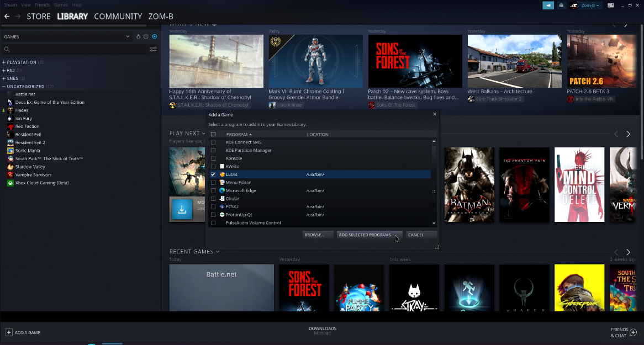Image resolution: width=644 pixels, height=345 pixels.
Task: Go back with the left arrow
Action: (7, 17)
